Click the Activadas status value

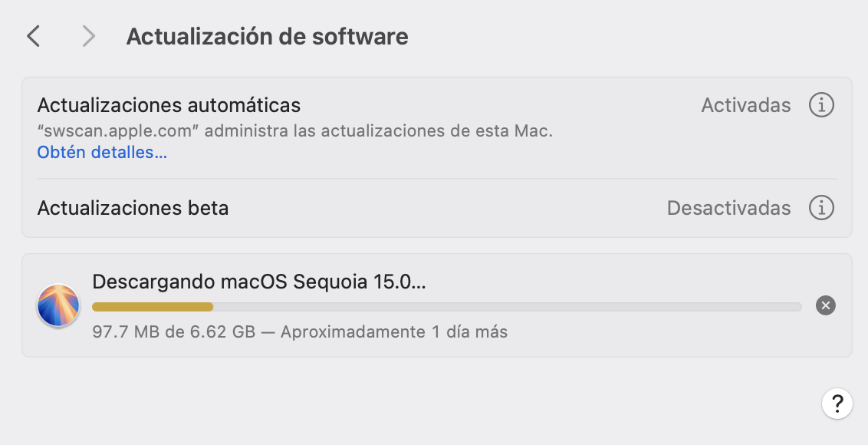745,105
